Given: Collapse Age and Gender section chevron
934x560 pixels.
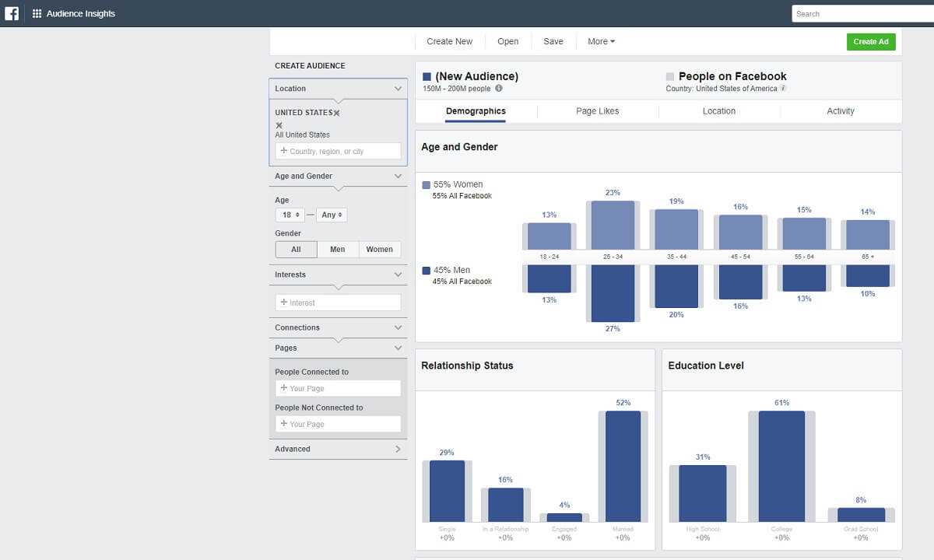Looking at the screenshot, I should coord(398,177).
